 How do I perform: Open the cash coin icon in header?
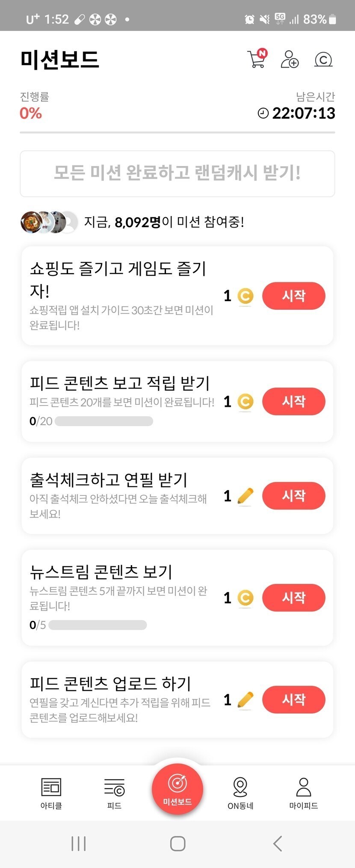323,59
